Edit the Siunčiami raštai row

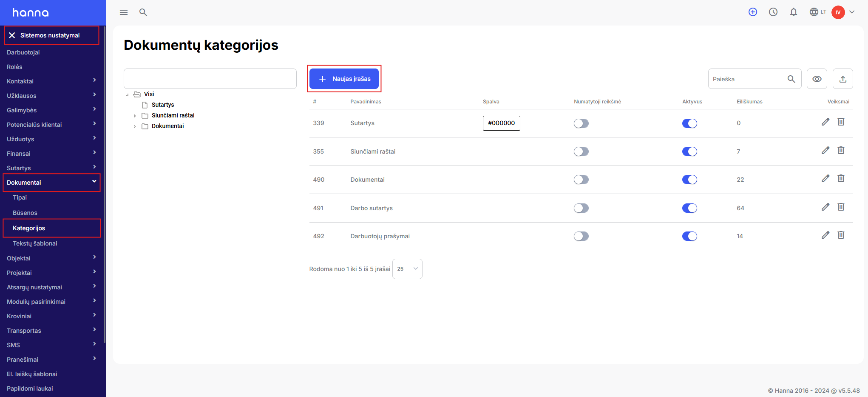pyautogui.click(x=825, y=150)
